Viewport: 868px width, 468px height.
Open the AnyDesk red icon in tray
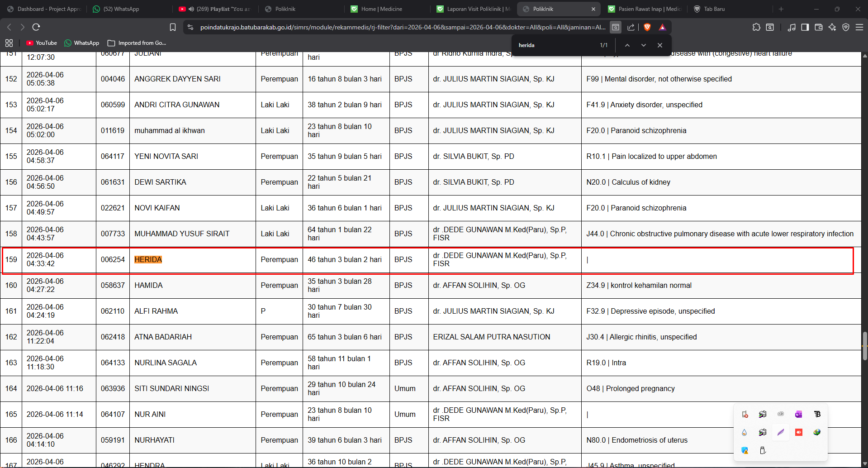pyautogui.click(x=799, y=432)
